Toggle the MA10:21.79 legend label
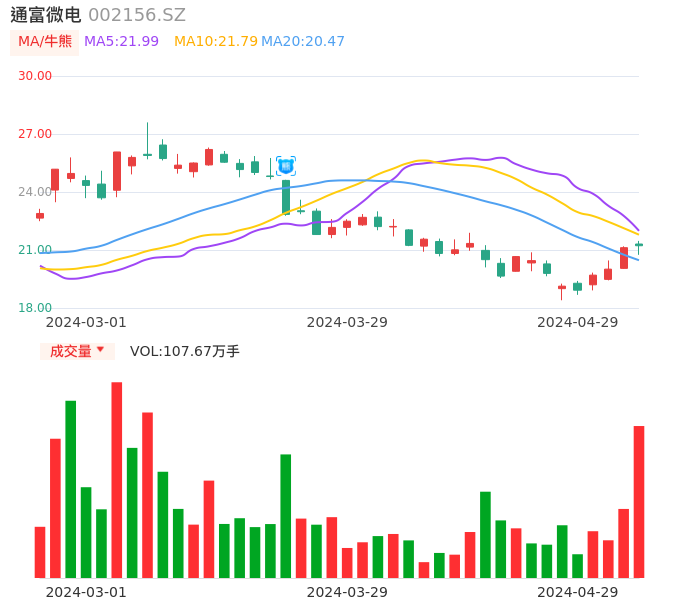Viewport: 686px width, 606px height. [215, 41]
